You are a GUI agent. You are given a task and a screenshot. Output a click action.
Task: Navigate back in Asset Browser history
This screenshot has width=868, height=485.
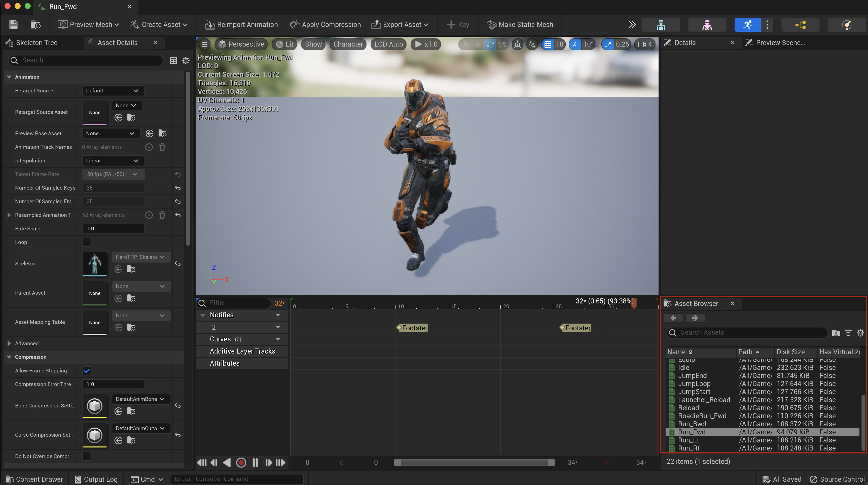click(x=674, y=318)
